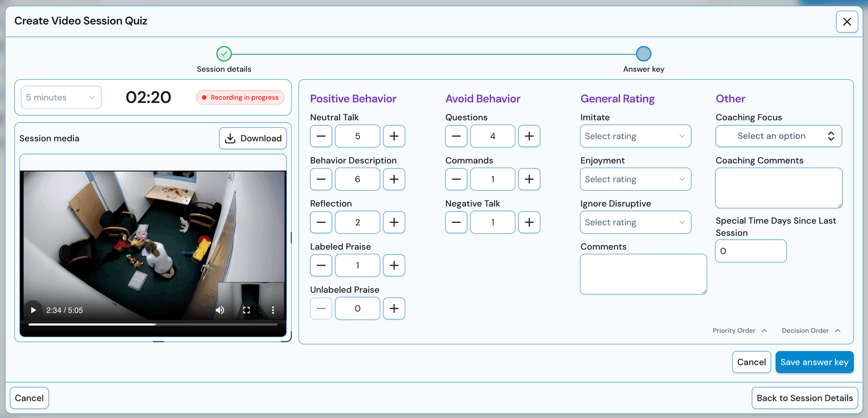Decrease the Questions count
868x418 pixels.
(456, 136)
